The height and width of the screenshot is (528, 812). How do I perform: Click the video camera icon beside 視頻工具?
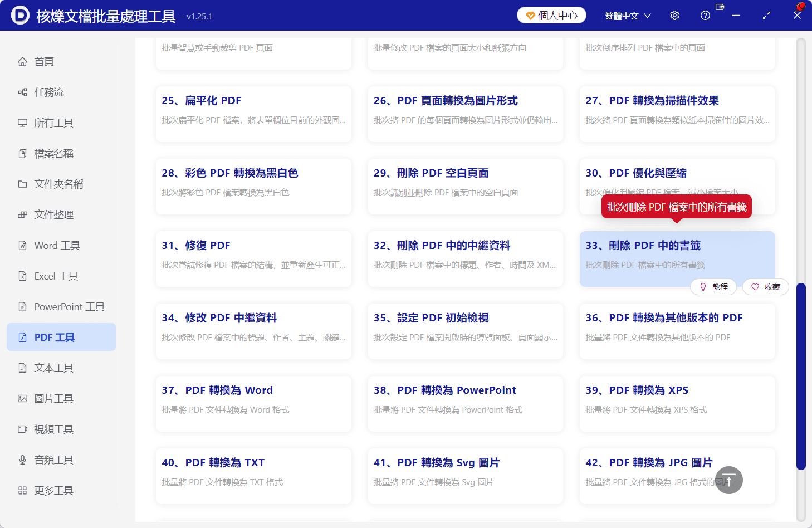(22, 429)
